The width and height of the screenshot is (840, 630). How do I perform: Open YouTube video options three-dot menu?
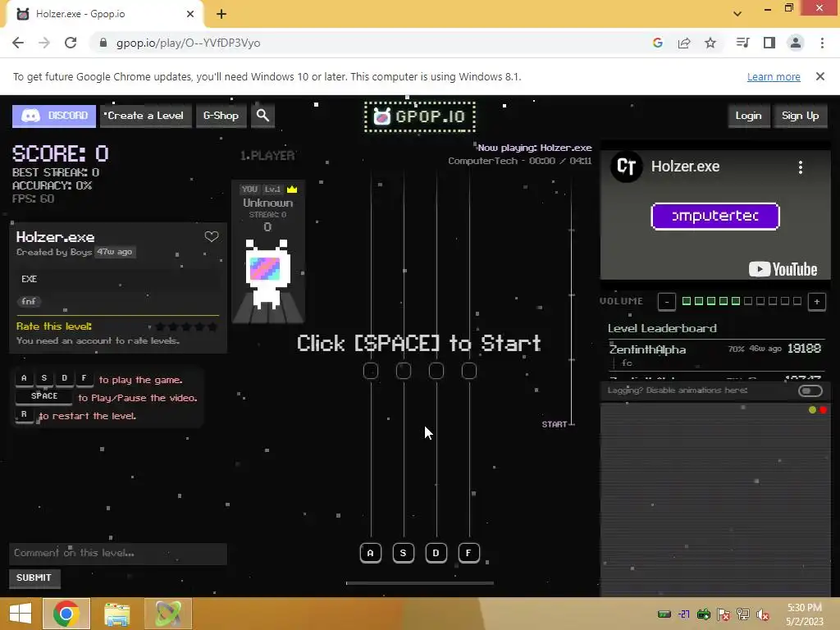(801, 167)
